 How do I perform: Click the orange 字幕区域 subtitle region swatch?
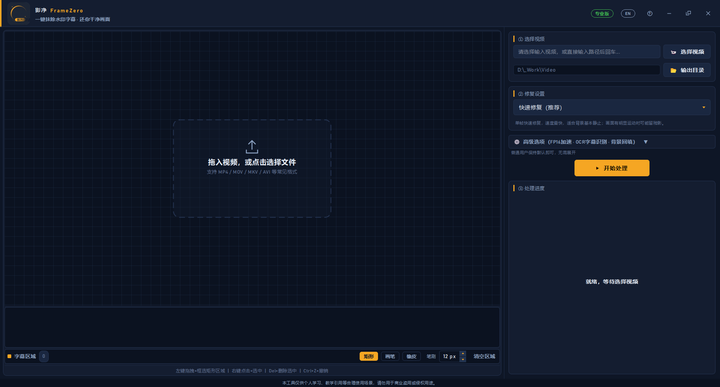pyautogui.click(x=9, y=356)
